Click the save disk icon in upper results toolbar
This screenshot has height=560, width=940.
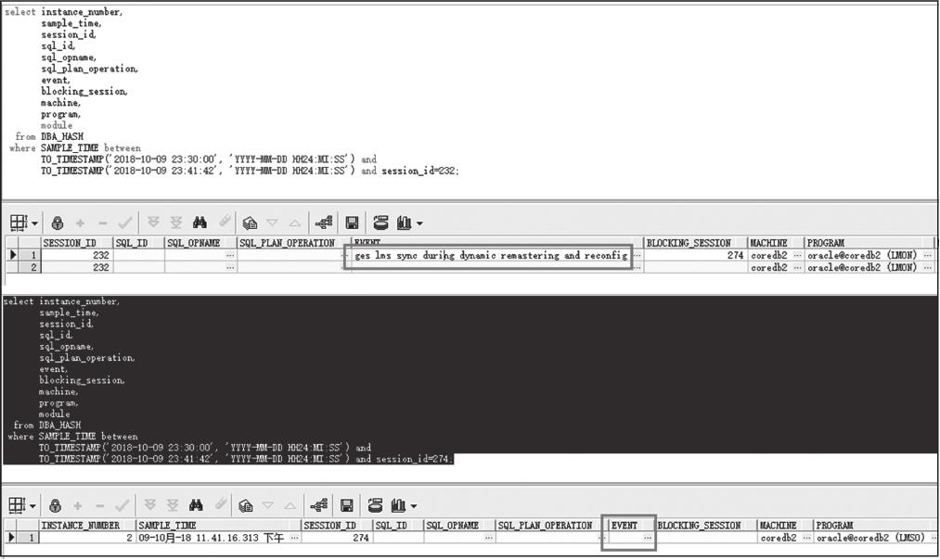point(352,223)
